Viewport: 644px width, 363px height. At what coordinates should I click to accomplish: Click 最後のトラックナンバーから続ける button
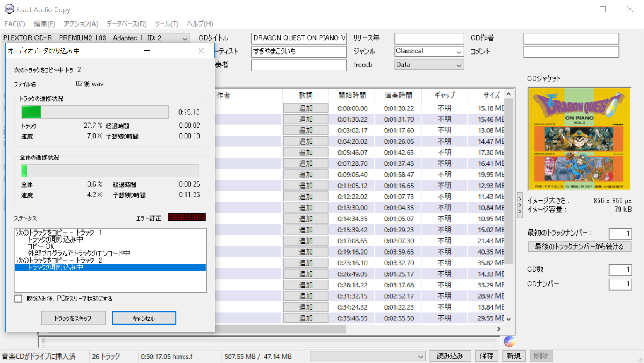pyautogui.click(x=579, y=246)
